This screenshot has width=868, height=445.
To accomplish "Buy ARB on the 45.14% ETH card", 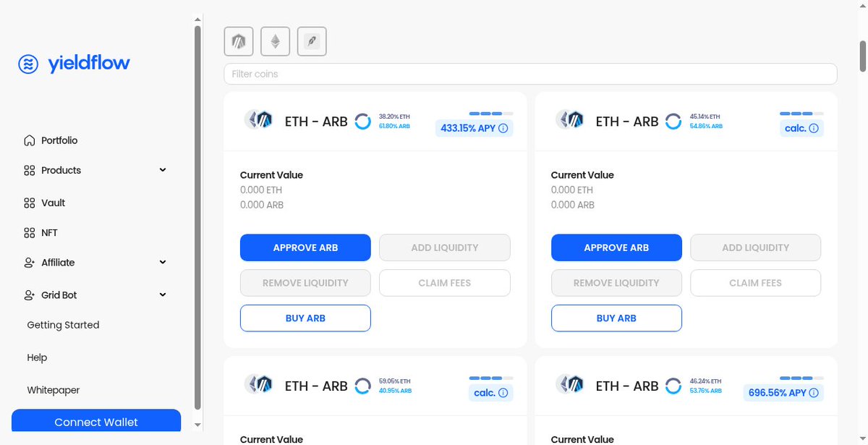I will point(616,318).
